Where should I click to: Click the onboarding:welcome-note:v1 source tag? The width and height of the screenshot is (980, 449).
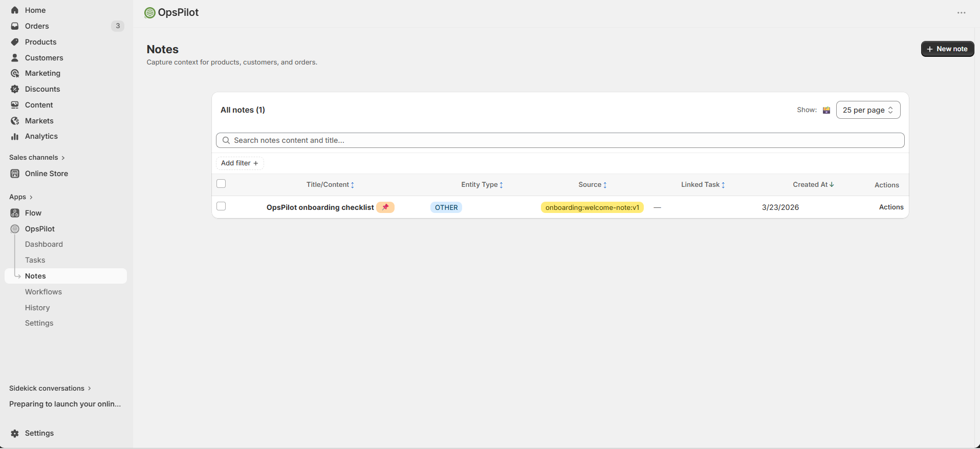click(x=592, y=207)
